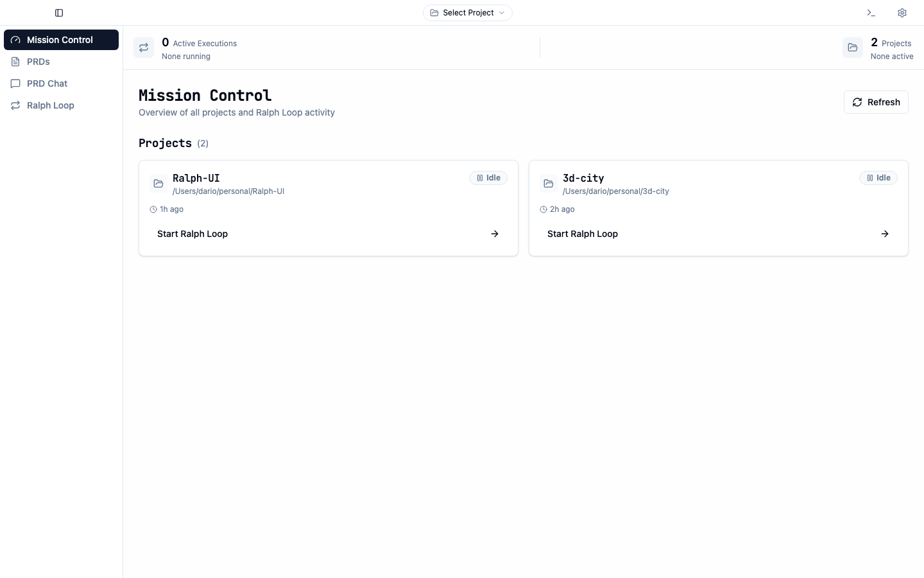
Task: Open the terminal icon in the top bar
Action: (x=870, y=13)
